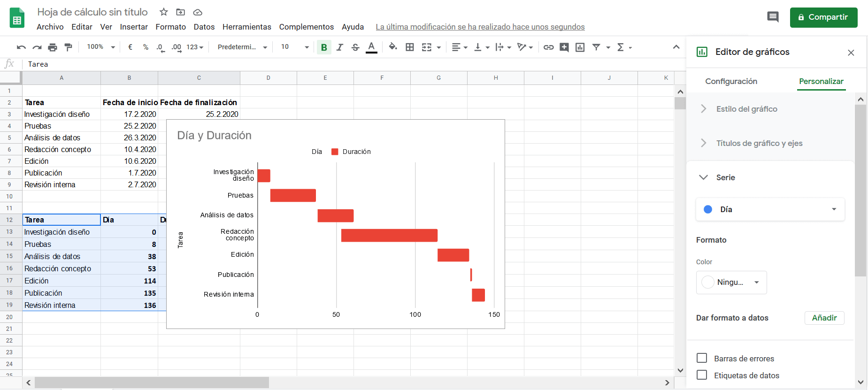The width and height of the screenshot is (868, 390).
Task: Insert link icon in toolbar
Action: 548,47
